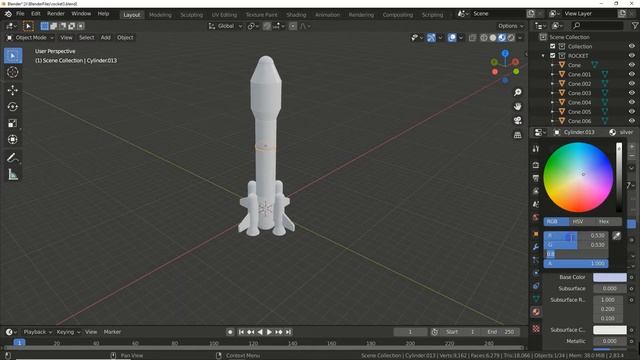Select the Hex color mode button

coord(604,222)
